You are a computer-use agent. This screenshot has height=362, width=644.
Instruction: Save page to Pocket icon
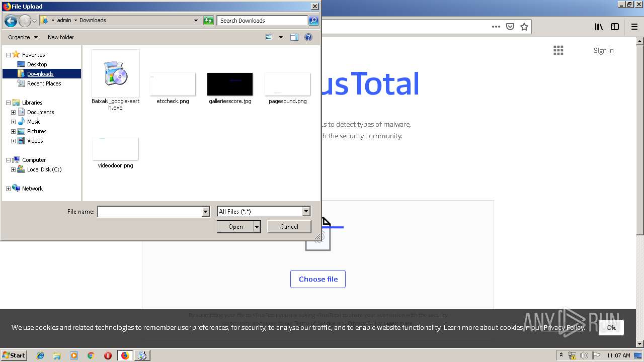(510, 27)
